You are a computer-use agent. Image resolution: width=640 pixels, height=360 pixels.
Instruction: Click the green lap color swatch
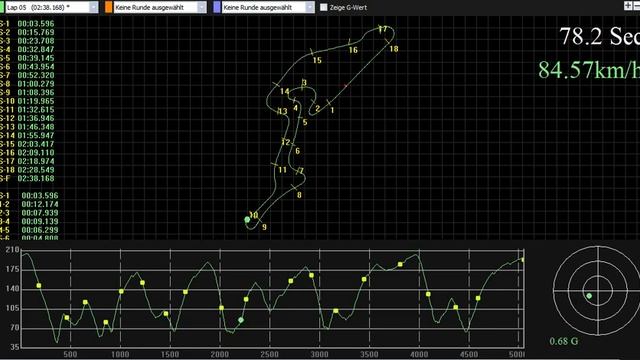[2, 7]
